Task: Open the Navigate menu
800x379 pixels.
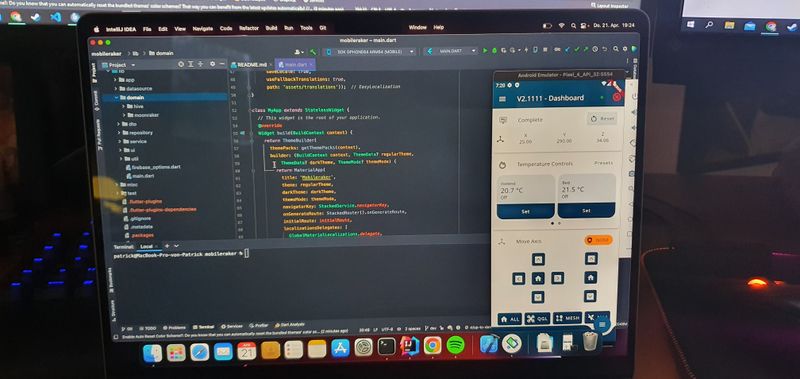Action: click(203, 29)
